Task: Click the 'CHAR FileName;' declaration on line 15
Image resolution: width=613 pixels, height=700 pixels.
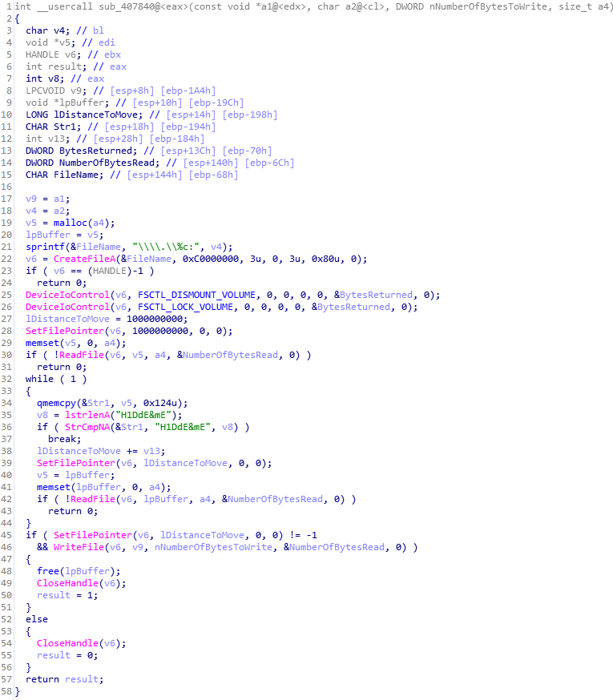Action: point(65,175)
